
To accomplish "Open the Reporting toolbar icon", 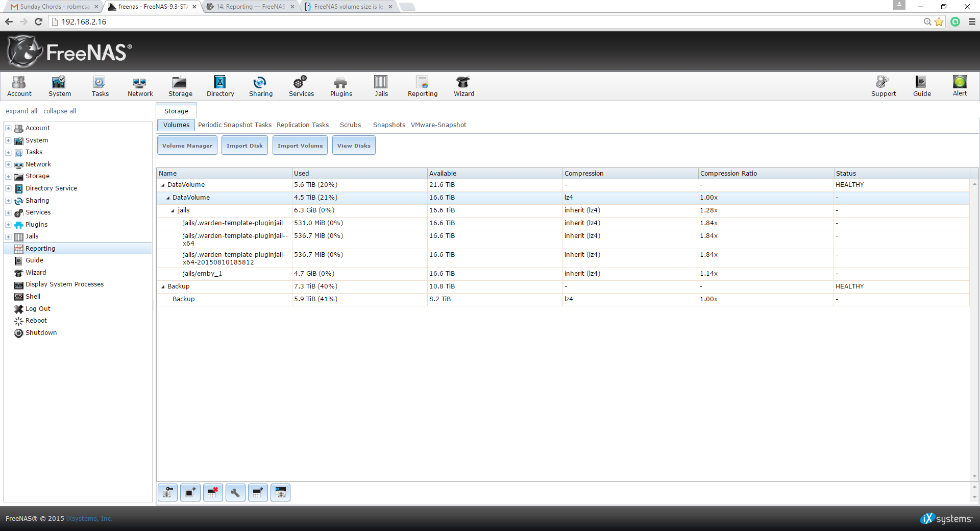I will click(423, 86).
